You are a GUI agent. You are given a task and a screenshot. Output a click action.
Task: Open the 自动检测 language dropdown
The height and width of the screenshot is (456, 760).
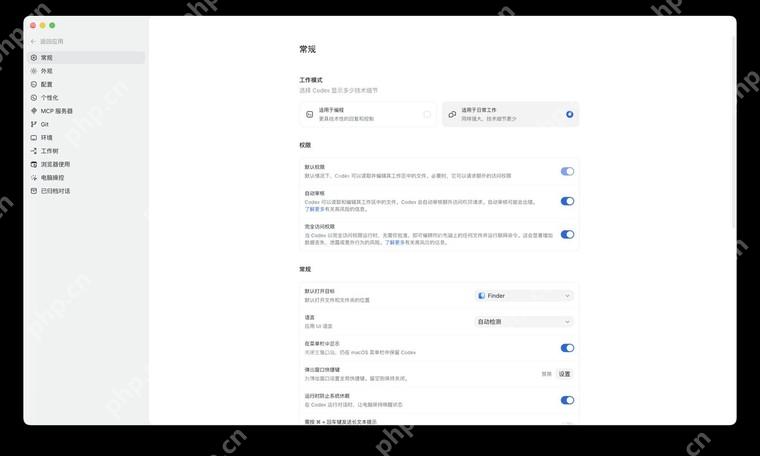524,322
